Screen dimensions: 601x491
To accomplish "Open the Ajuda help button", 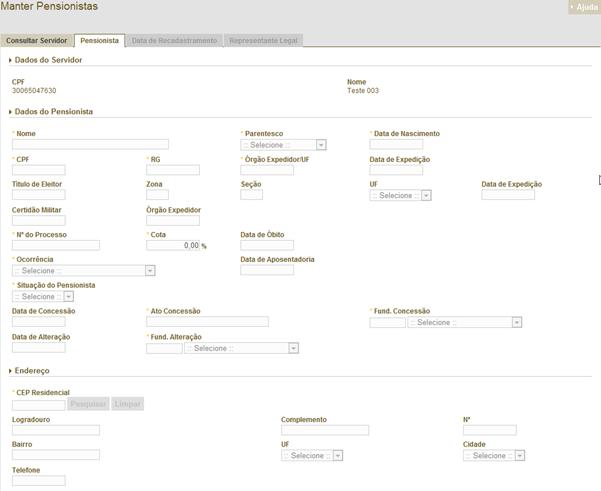I will point(583,7).
